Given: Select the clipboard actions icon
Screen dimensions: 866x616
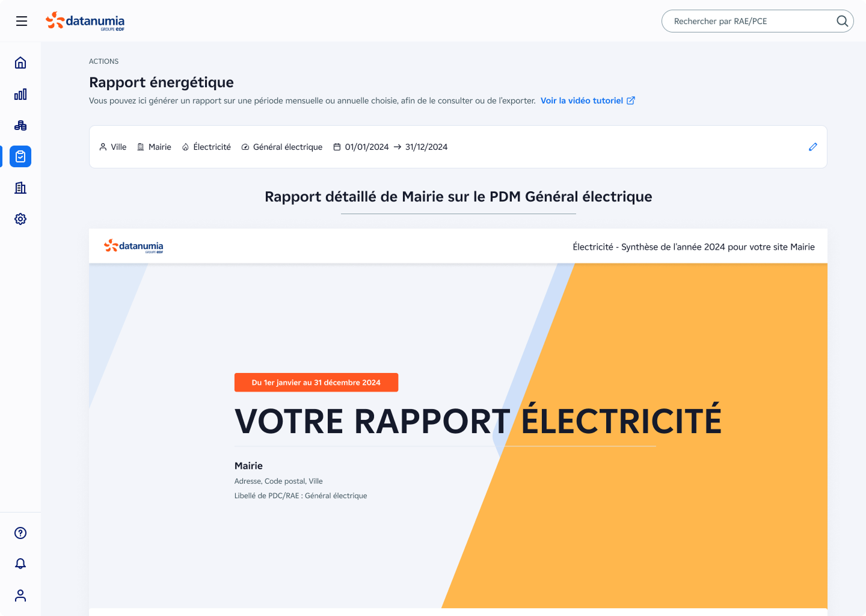Looking at the screenshot, I should (x=20, y=156).
